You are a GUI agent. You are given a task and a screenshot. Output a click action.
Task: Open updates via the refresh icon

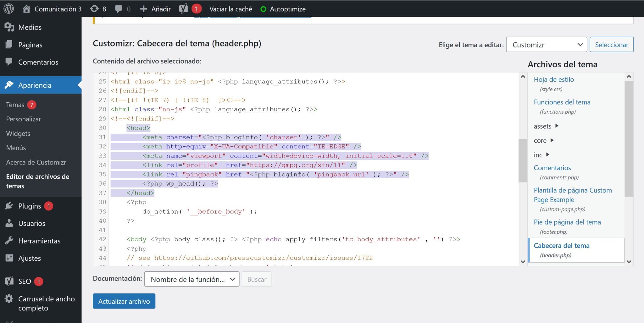click(94, 9)
